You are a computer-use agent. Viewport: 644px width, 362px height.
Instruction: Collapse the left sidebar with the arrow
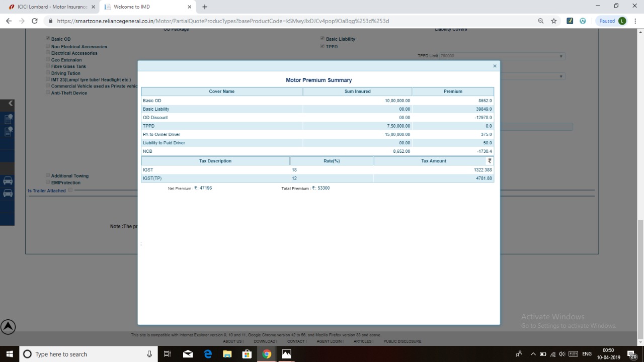coord(11,103)
